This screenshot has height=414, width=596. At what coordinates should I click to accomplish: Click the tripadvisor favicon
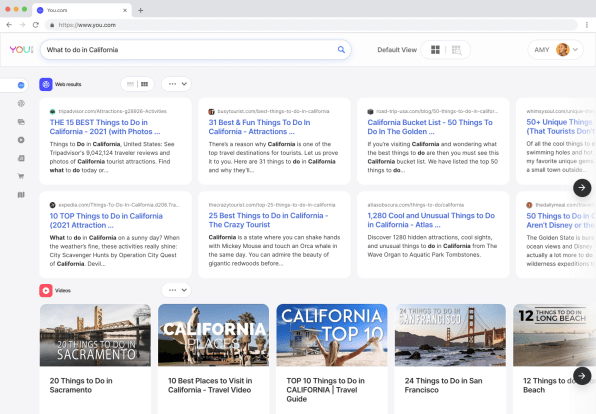tap(52, 111)
